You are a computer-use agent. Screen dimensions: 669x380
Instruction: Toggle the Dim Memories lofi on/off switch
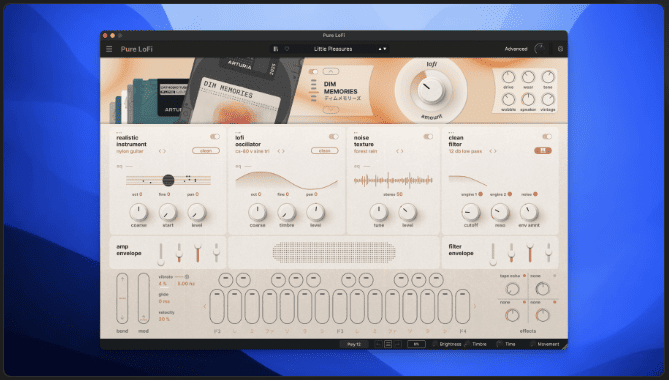click(313, 72)
